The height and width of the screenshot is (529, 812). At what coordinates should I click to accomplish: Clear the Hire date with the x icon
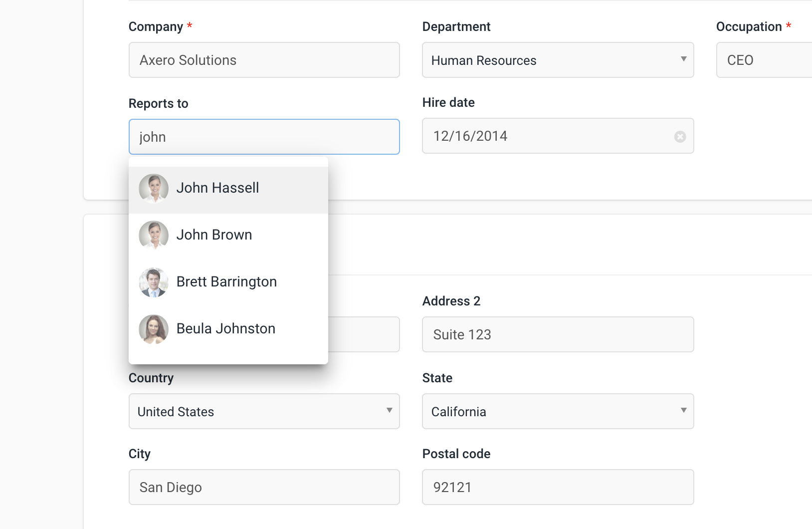[680, 136]
